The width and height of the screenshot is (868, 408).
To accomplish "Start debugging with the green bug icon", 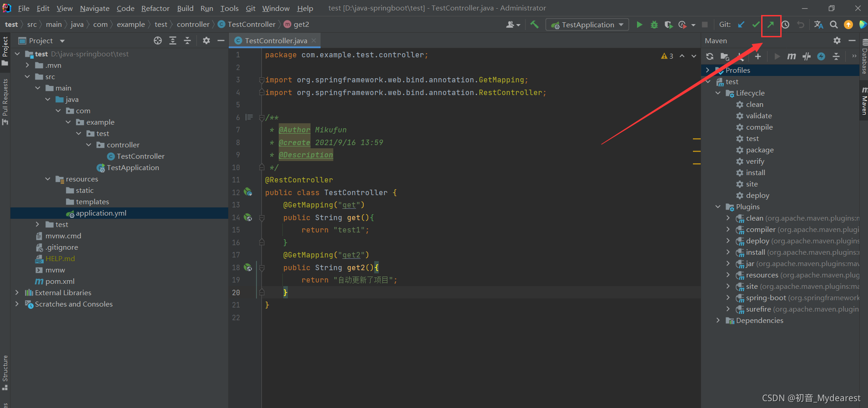I will click(x=654, y=25).
